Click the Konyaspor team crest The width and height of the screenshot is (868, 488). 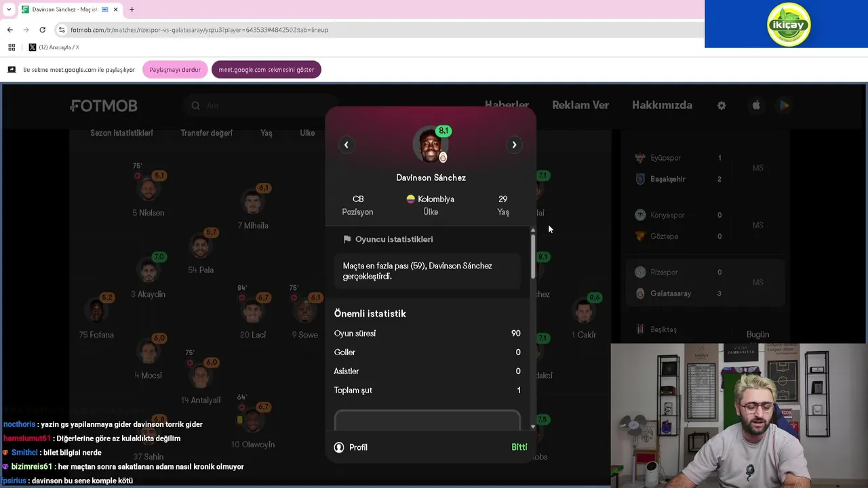click(639, 215)
